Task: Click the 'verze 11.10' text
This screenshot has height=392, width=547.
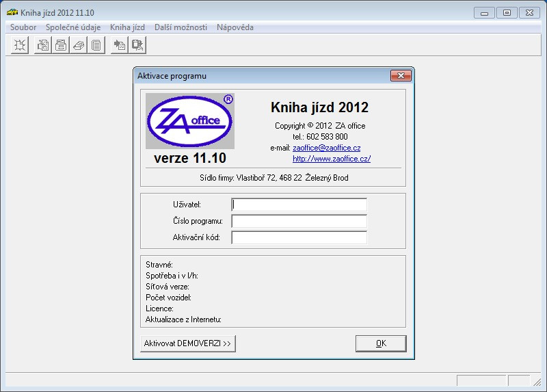Action: coord(190,158)
